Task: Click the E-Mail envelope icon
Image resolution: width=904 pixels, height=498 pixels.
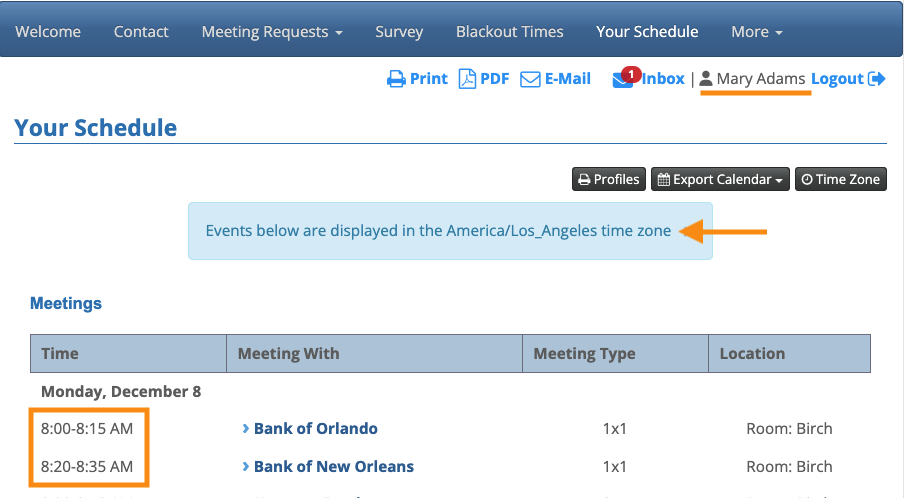Action: click(530, 79)
